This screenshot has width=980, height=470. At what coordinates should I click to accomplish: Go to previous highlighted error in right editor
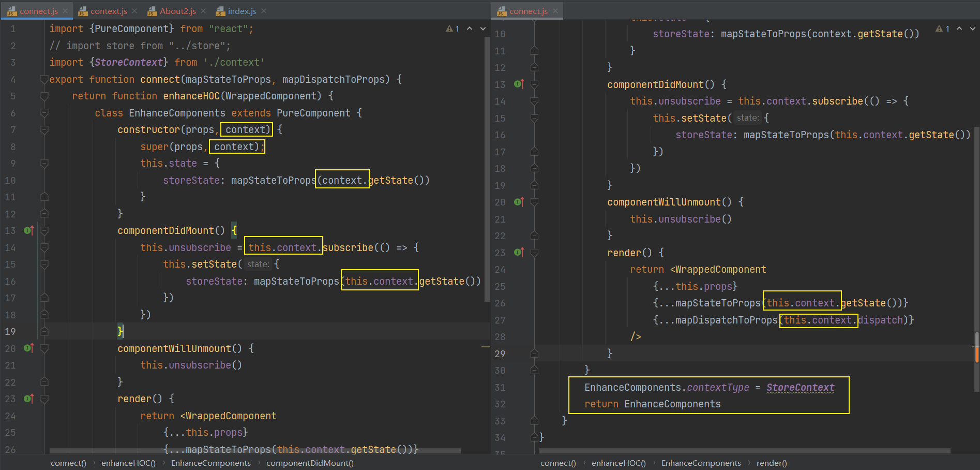959,29
